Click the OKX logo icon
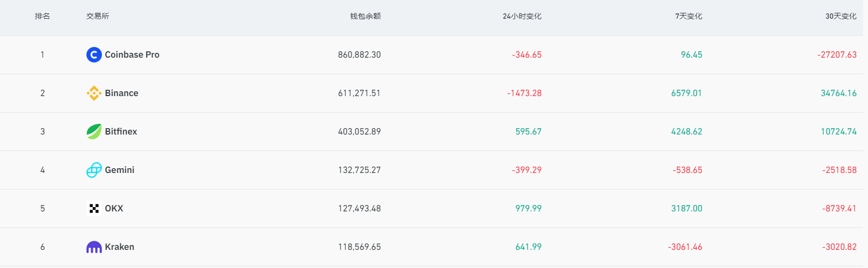This screenshot has width=868, height=268. coord(94,208)
